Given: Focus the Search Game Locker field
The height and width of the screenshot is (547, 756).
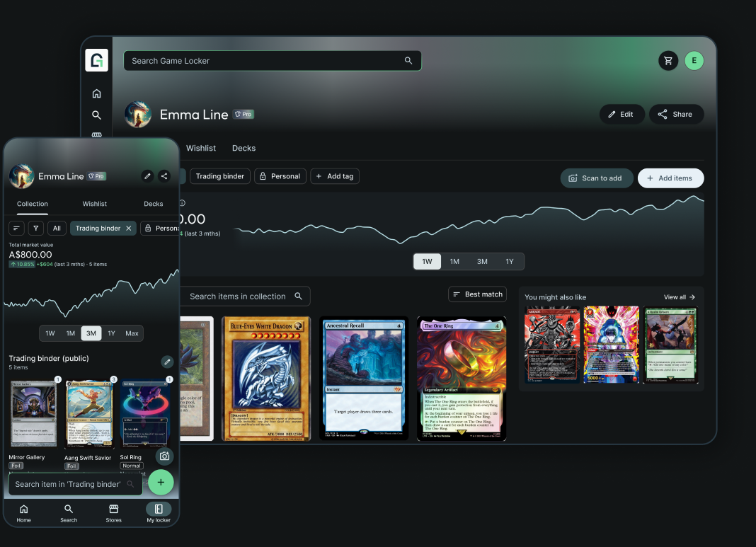Looking at the screenshot, I should click(273, 61).
